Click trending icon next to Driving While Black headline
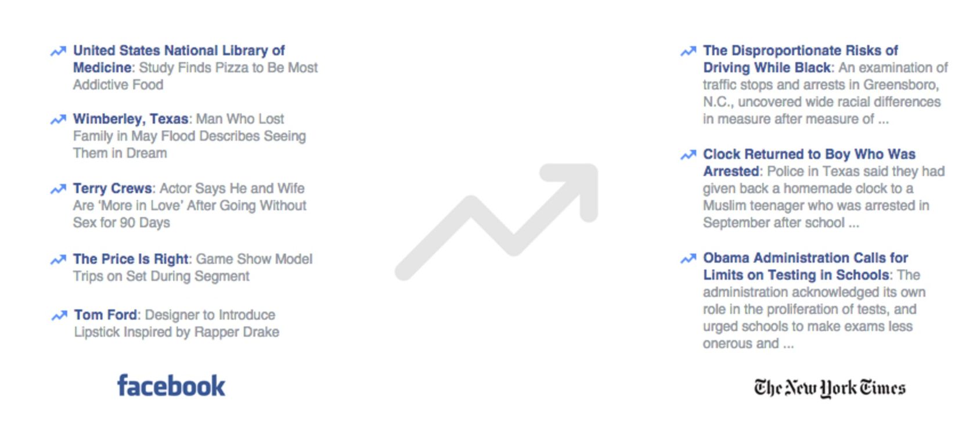Screen dimensions: 980x433 tap(688, 51)
